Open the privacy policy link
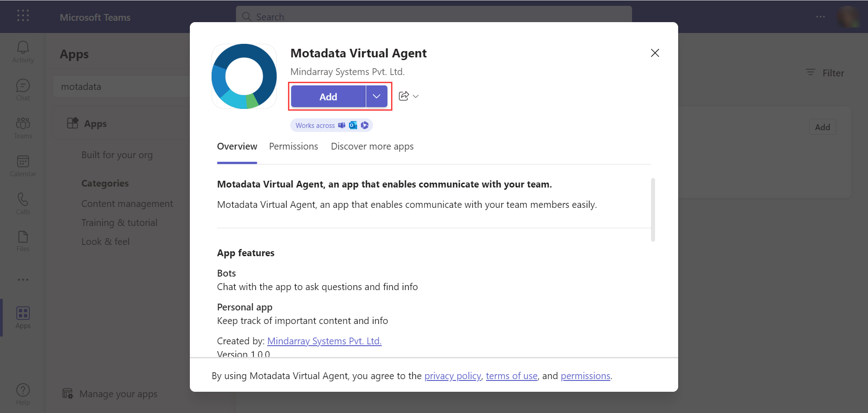The height and width of the screenshot is (413, 868). pos(452,375)
